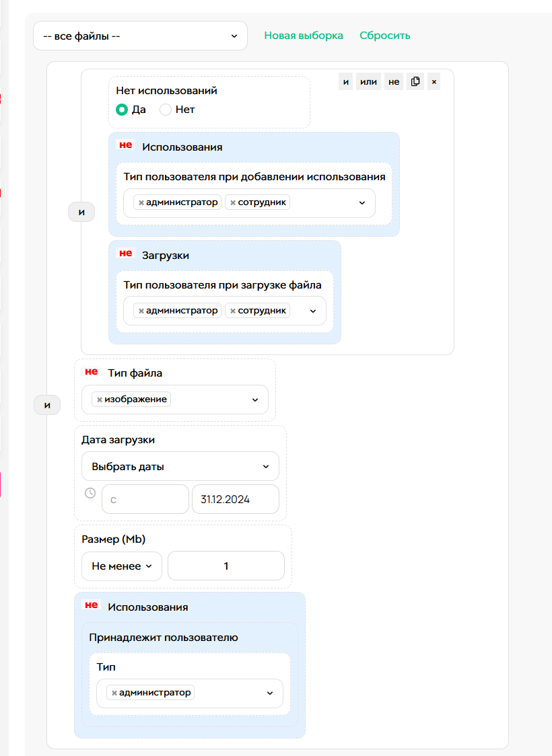Select 'Да' for Нет использований

point(122,110)
